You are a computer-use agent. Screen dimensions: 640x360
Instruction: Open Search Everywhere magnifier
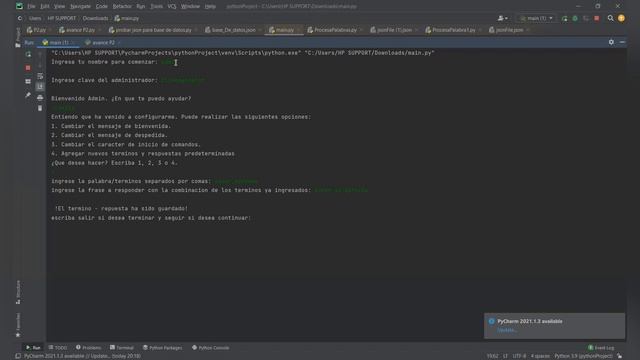pyautogui.click(x=610, y=18)
